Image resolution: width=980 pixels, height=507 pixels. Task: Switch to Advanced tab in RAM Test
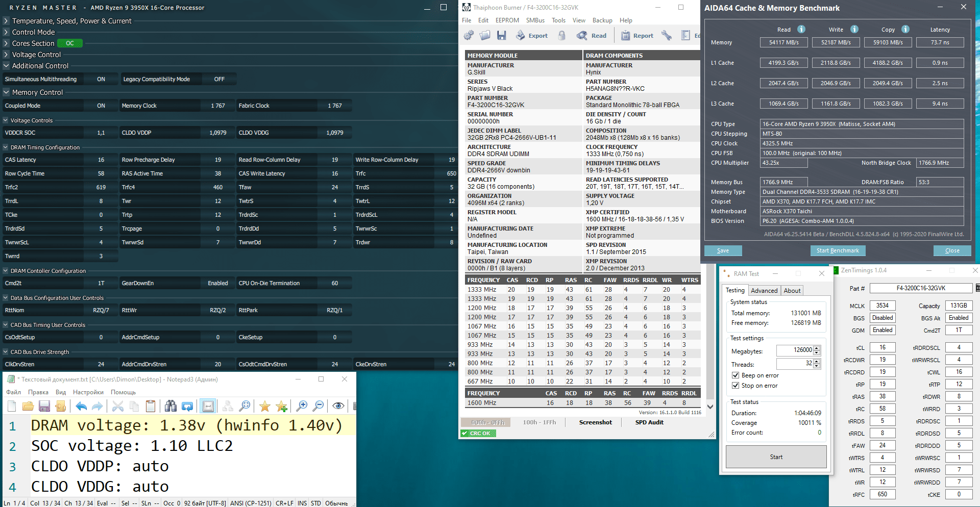(764, 291)
